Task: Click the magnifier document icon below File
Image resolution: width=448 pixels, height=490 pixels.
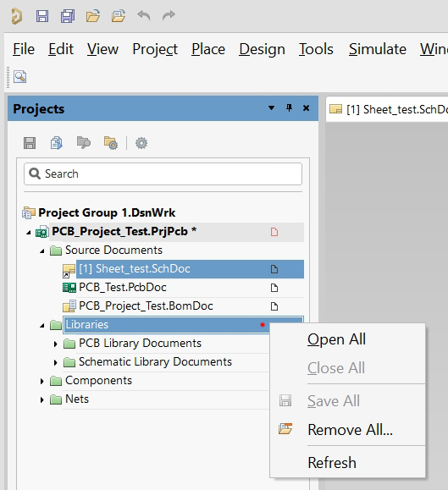Action: 19,76
